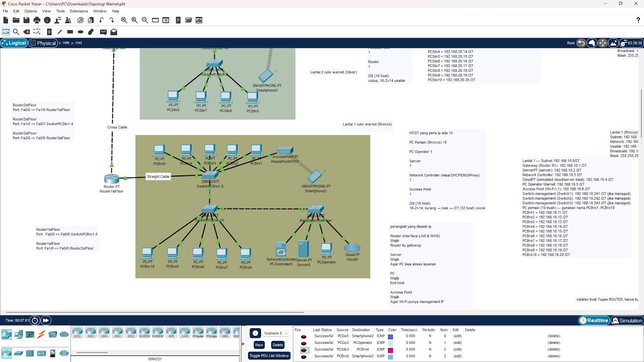Zoom in on the workspace
Image resolution: width=644 pixels, height=362 pixels.
pos(124,20)
